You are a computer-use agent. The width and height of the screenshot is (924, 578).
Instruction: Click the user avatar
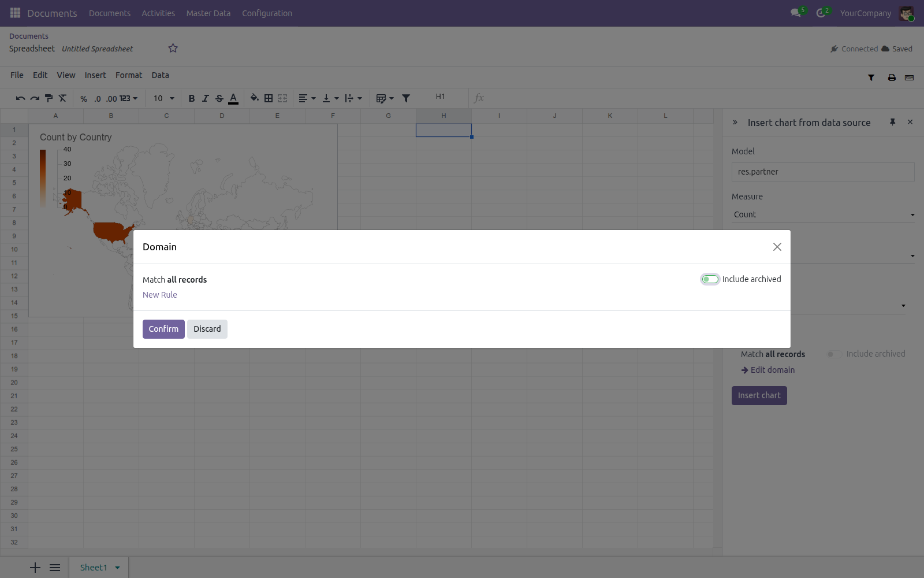point(907,13)
